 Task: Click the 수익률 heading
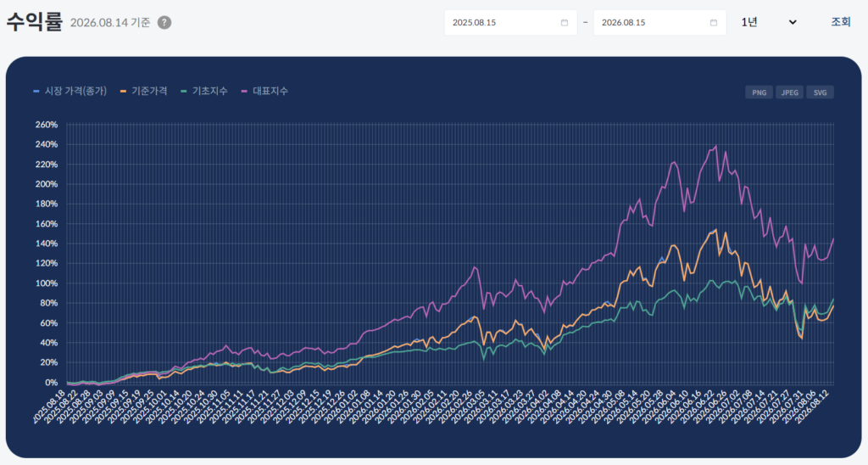pyautogui.click(x=34, y=22)
